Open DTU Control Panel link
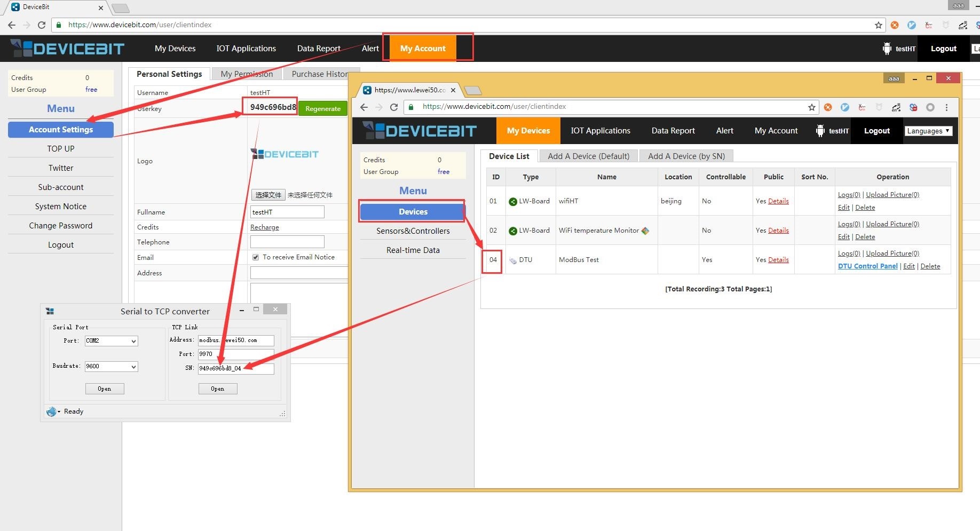 [868, 266]
